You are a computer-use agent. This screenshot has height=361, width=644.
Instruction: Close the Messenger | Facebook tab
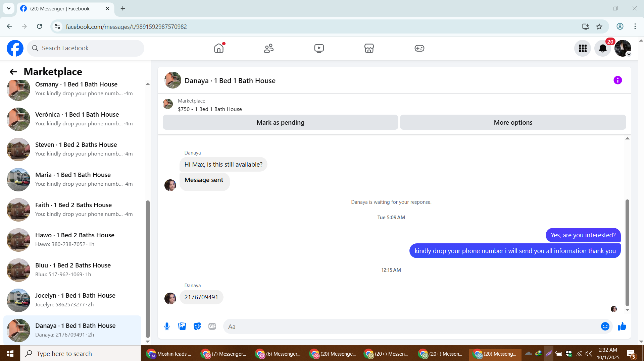[x=107, y=8]
